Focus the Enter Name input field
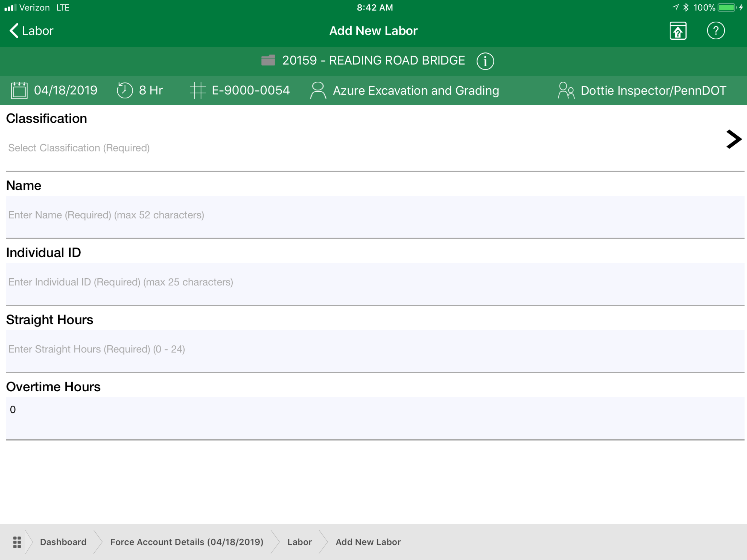The width and height of the screenshot is (747, 560). tap(375, 217)
